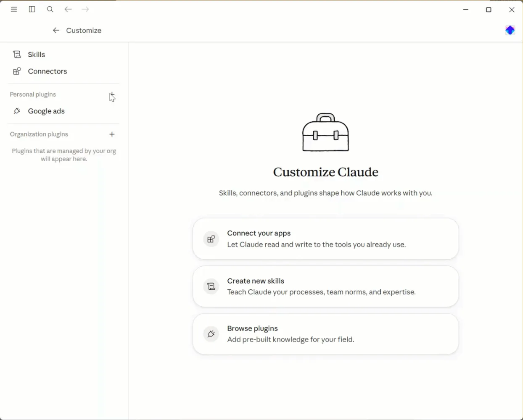Add a personal plugin with plus icon
Screen dimensions: 523x420
tap(112, 94)
